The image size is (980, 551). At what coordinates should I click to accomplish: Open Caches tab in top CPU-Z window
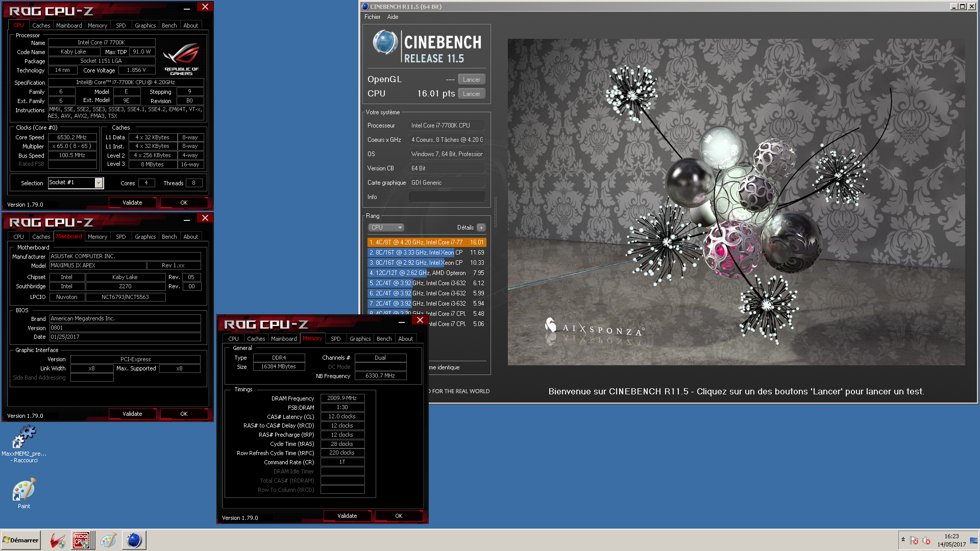pos(41,26)
